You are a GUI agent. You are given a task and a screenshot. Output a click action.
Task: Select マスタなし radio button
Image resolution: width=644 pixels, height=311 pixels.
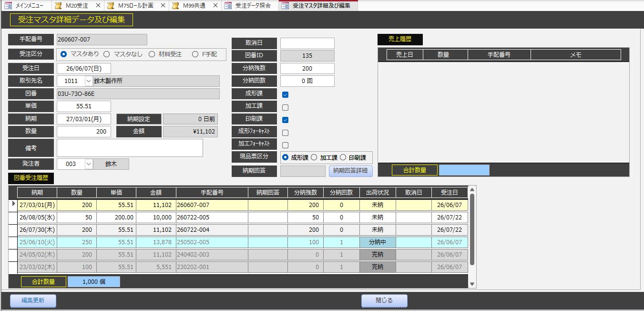[107, 54]
